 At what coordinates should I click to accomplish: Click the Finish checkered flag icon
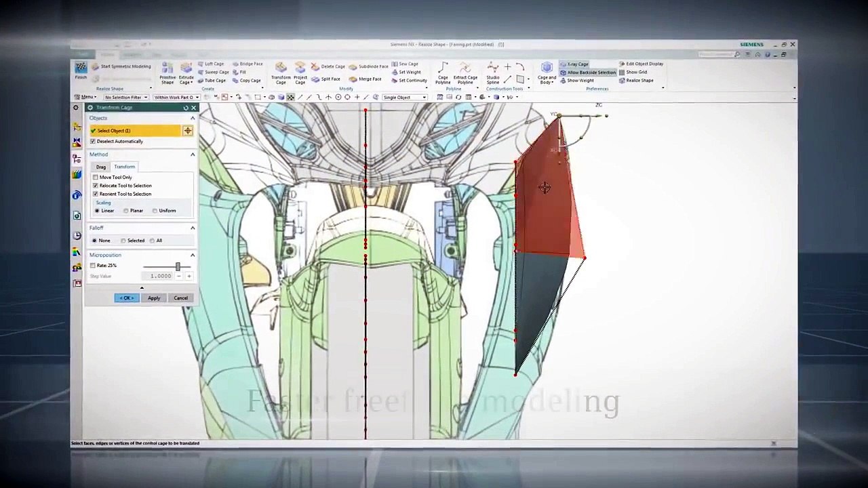tap(81, 67)
